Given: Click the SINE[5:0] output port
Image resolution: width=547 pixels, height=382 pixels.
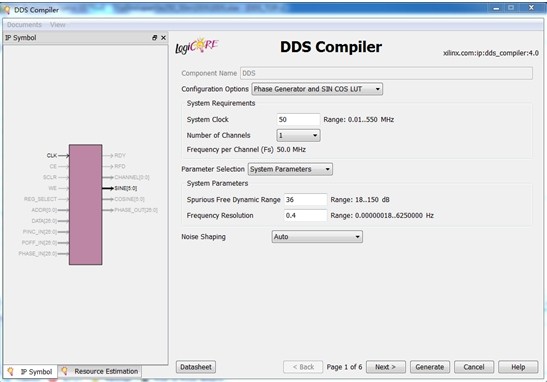Looking at the screenshot, I should (x=126, y=188).
